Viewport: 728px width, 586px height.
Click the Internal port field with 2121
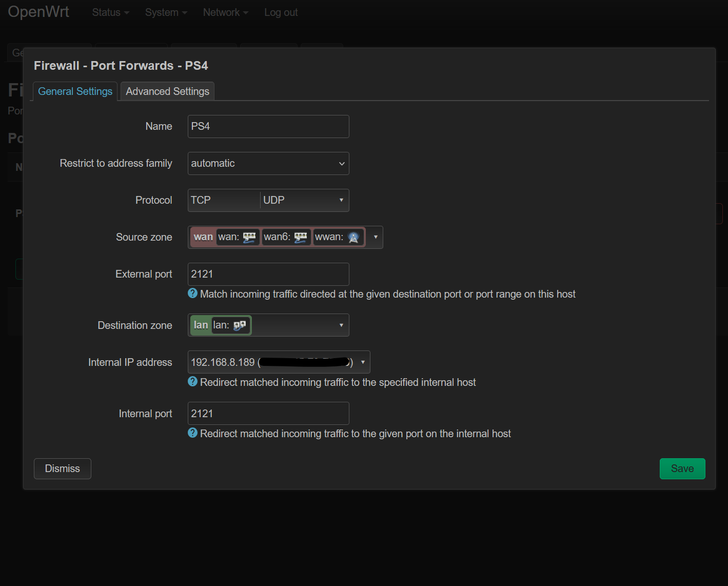[x=268, y=414]
